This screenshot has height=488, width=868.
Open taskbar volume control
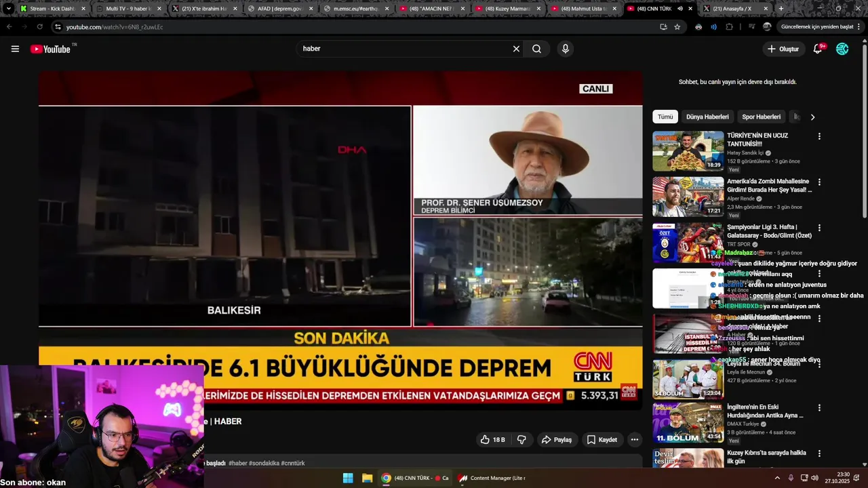(x=815, y=478)
